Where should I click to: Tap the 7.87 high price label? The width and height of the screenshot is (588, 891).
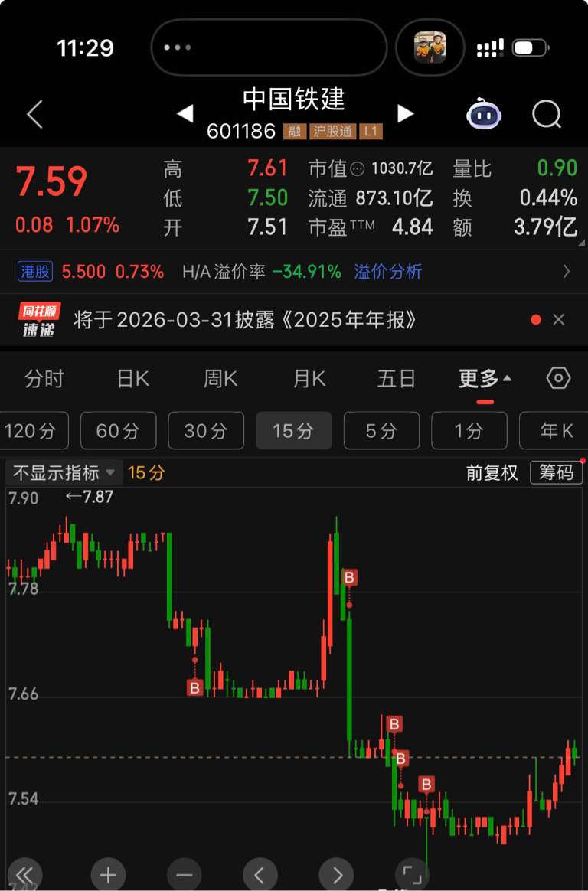90,497
